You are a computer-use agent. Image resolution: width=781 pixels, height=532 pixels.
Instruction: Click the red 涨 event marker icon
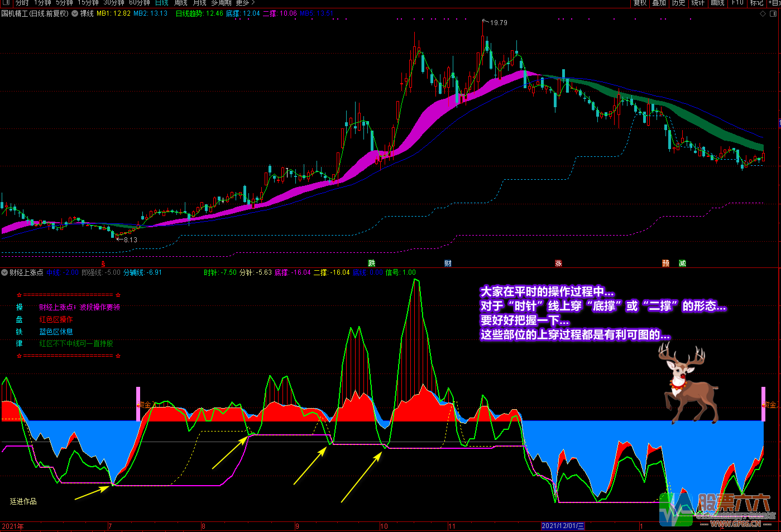pyautogui.click(x=558, y=263)
